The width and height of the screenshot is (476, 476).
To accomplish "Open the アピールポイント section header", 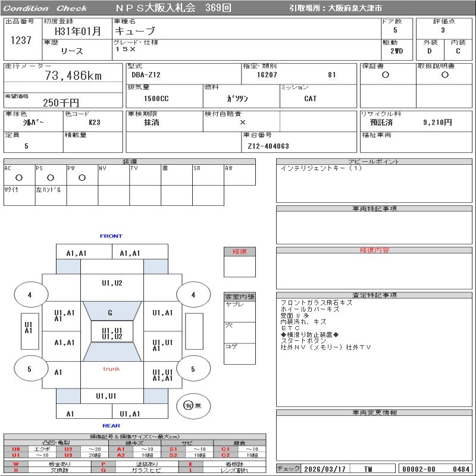I will click(x=374, y=161).
